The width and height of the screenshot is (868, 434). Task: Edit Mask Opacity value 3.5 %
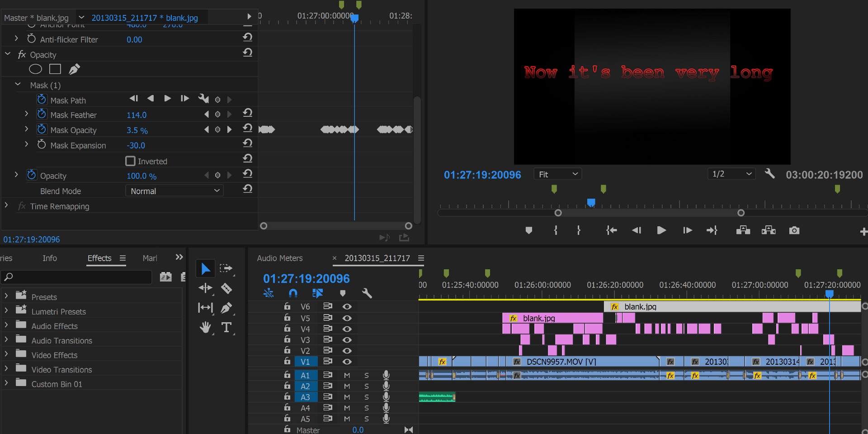coord(137,130)
